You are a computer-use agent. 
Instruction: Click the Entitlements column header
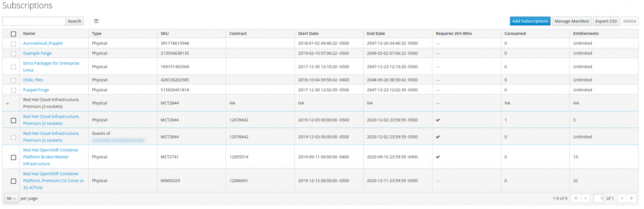[x=586, y=33]
